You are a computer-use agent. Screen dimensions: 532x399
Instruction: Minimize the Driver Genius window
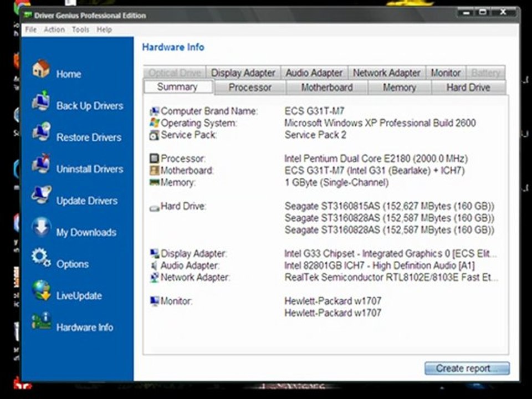(467, 12)
